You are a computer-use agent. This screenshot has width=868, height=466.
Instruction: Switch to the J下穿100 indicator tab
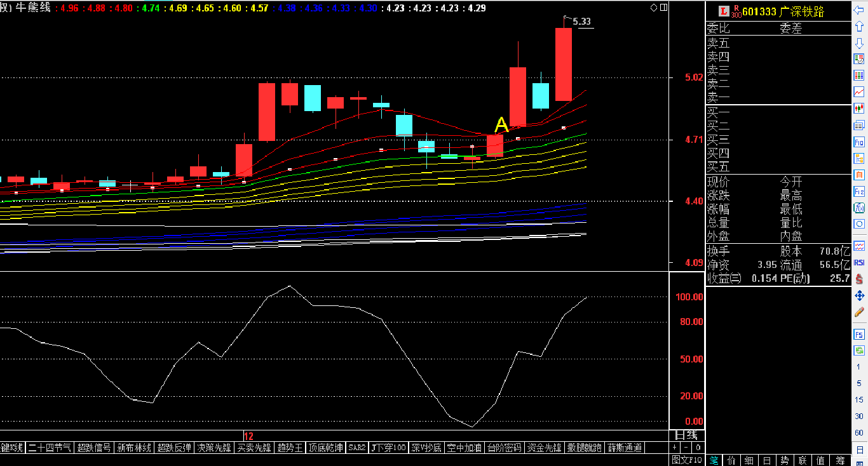click(x=388, y=448)
